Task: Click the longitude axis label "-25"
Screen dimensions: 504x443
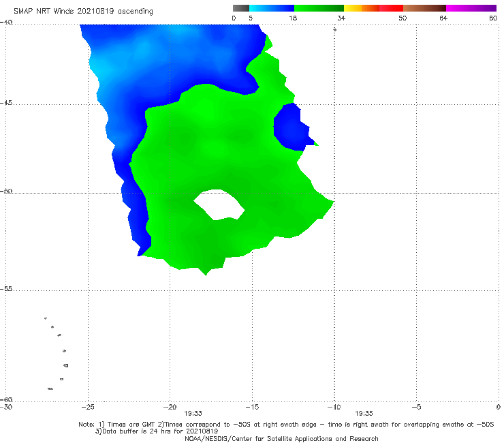Action: click(x=88, y=407)
